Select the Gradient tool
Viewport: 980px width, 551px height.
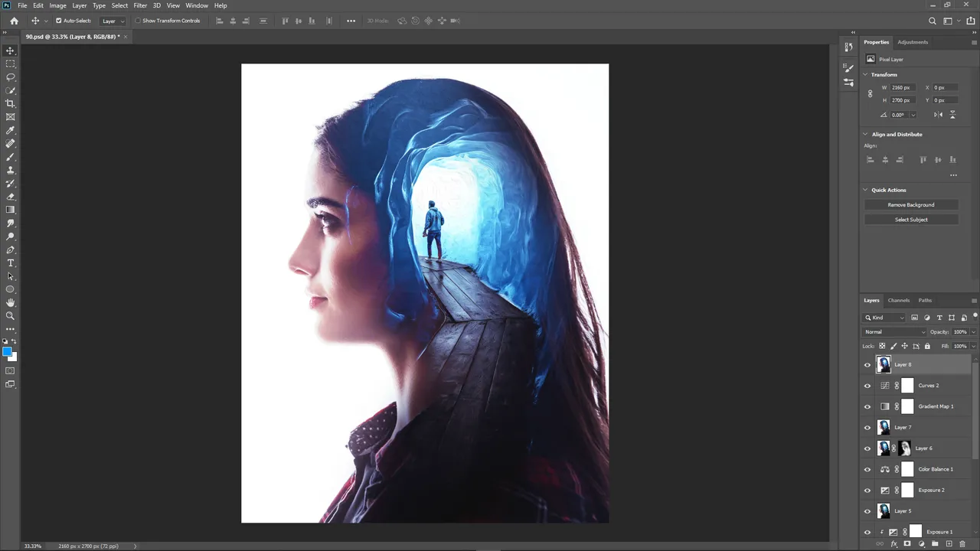click(10, 210)
